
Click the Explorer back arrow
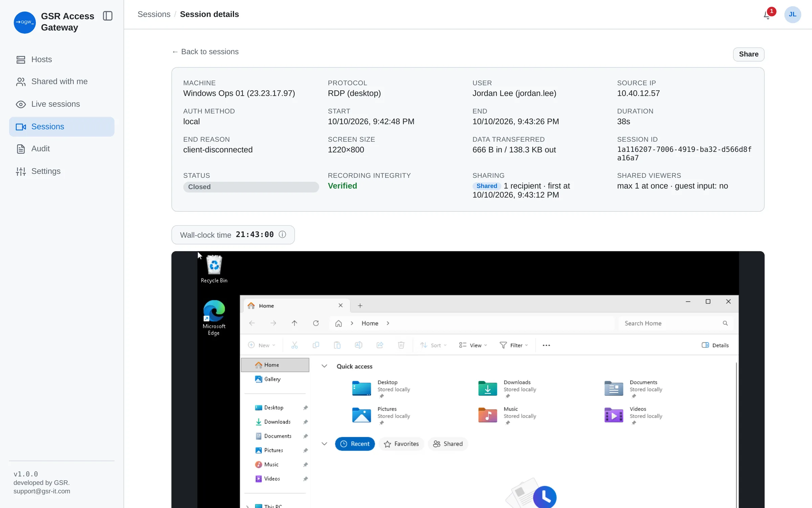pos(252,323)
